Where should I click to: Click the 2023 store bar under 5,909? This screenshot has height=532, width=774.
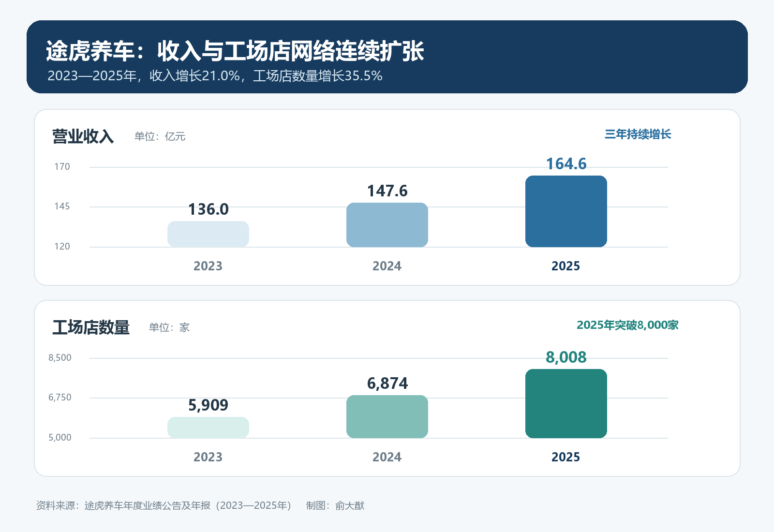click(208, 428)
